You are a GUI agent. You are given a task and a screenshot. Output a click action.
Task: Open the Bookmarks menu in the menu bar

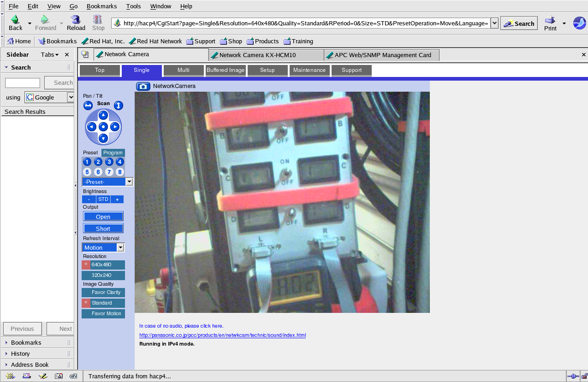click(101, 6)
